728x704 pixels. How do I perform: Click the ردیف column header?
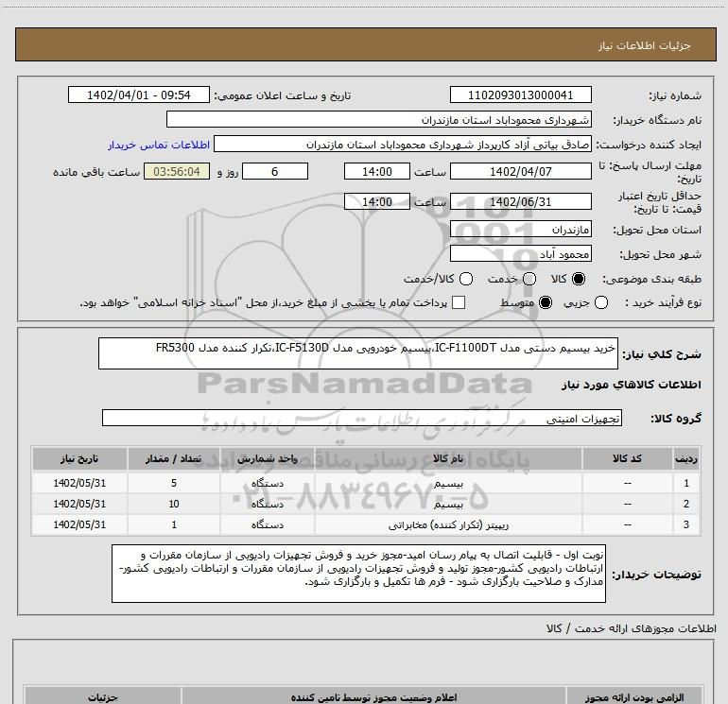686,458
